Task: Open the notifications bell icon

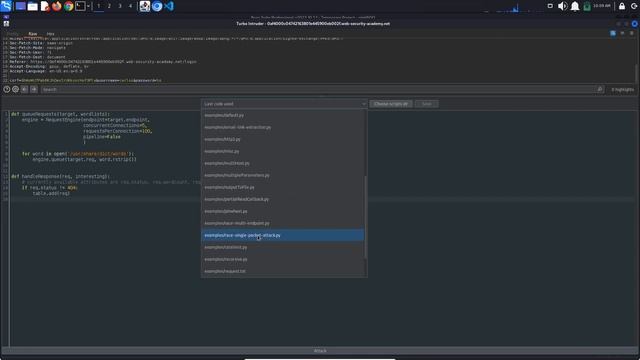Action: pyautogui.click(x=575, y=6)
